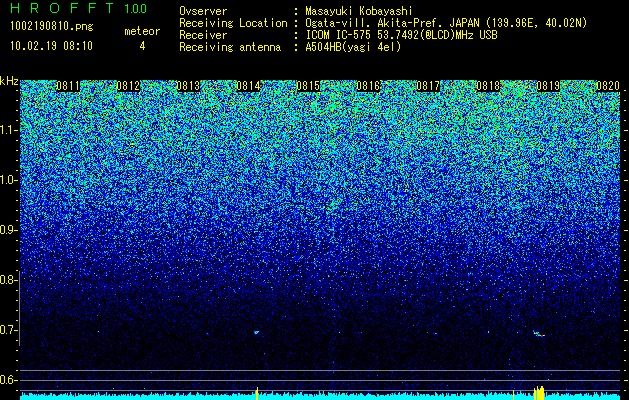Screen dimensions: 629x400
Task: Click the Receiver field label
Action: pos(203,35)
